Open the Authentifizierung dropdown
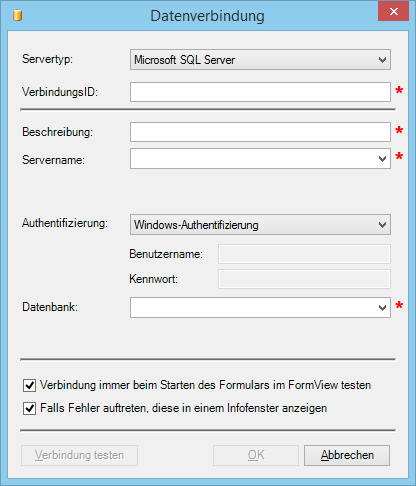The width and height of the screenshot is (416, 486). click(260, 225)
